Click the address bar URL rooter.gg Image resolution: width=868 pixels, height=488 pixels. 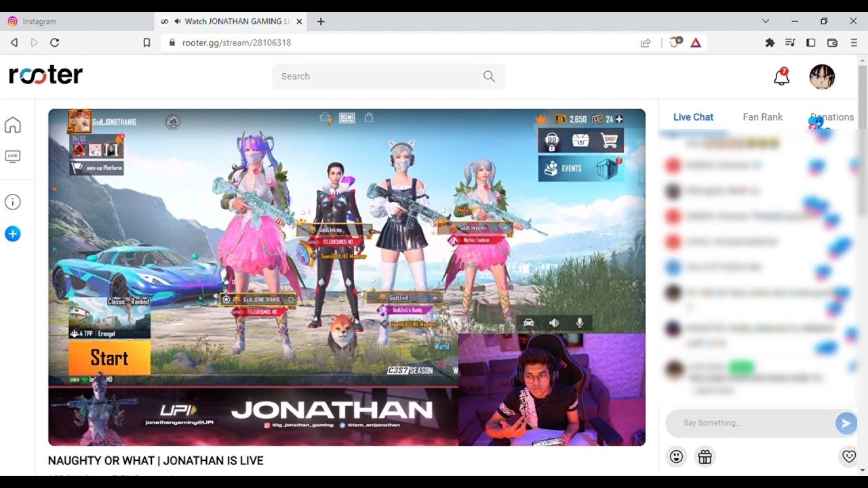coord(237,43)
